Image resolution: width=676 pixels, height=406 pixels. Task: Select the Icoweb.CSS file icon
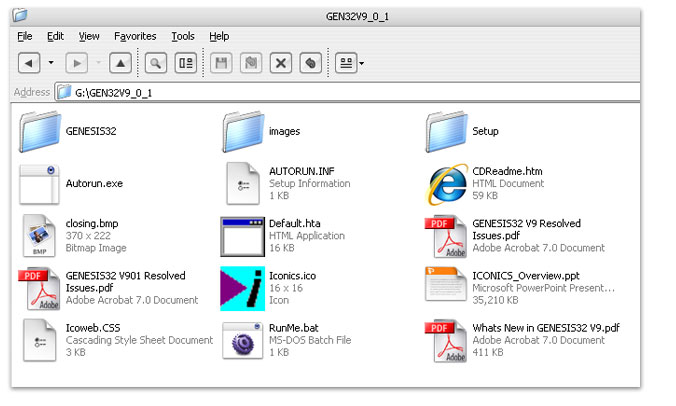pos(39,340)
